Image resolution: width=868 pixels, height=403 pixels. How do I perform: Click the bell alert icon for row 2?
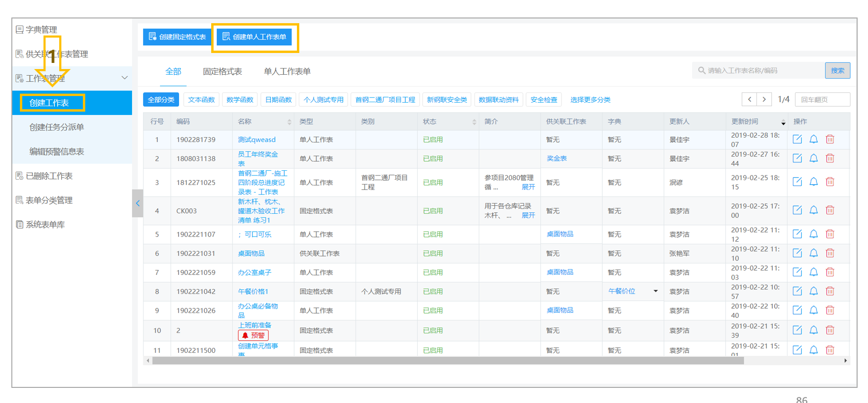tap(814, 158)
